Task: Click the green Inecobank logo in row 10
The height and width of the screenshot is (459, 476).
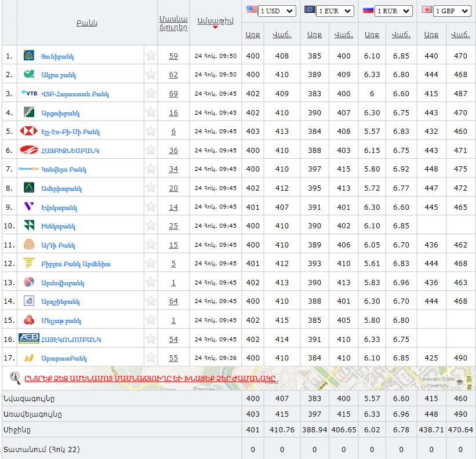Action: [29, 225]
